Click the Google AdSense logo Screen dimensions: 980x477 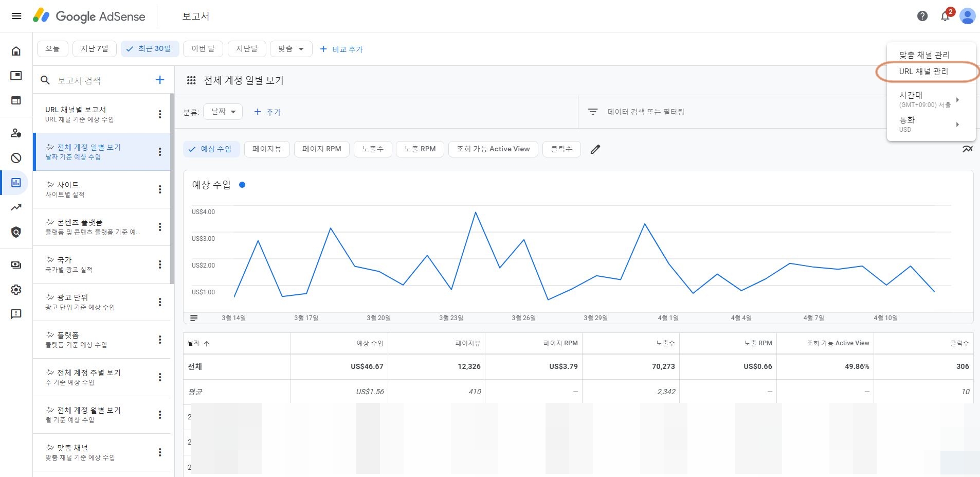89,16
